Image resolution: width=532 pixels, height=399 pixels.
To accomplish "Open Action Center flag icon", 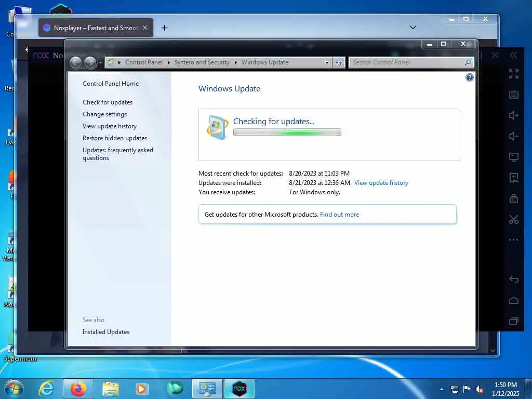I will 467,389.
